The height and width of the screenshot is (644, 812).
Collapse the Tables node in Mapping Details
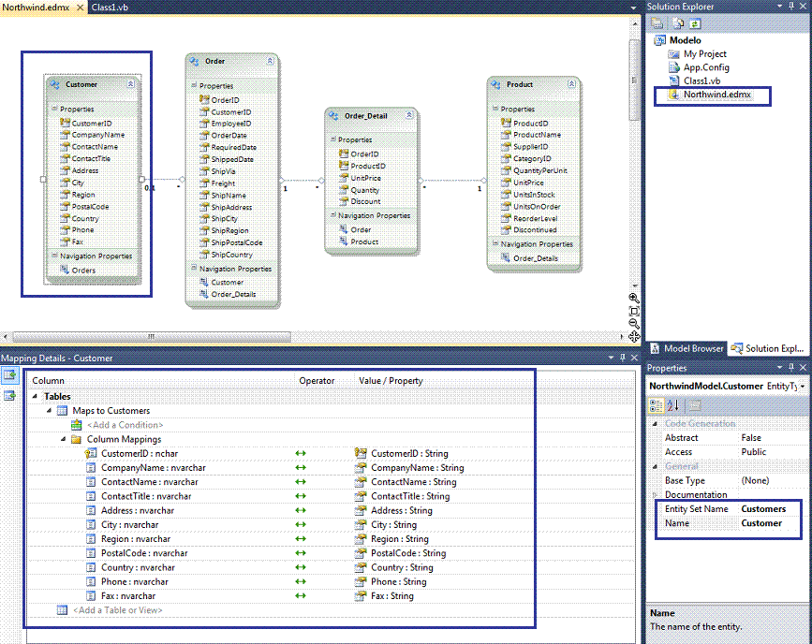point(35,396)
